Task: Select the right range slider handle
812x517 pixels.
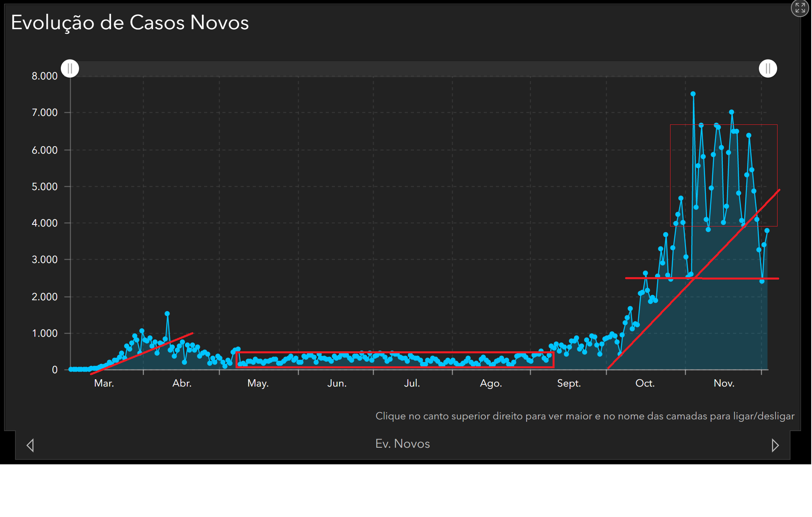Action: (767, 68)
